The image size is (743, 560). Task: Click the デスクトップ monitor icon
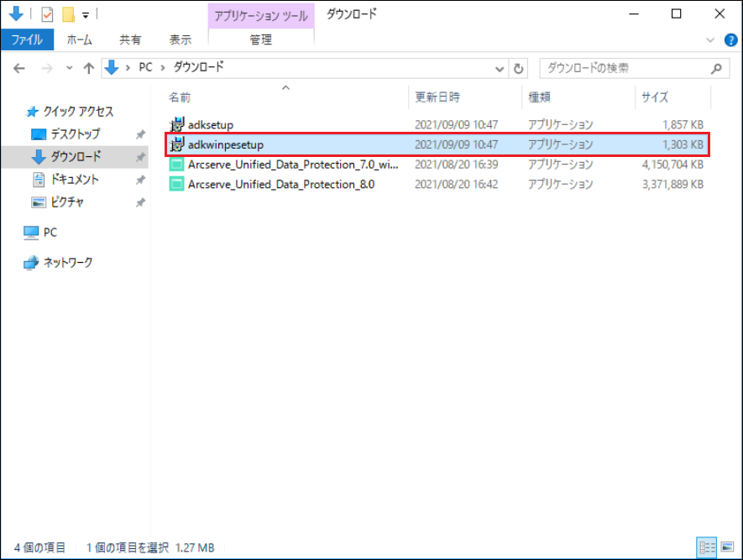coord(39,134)
